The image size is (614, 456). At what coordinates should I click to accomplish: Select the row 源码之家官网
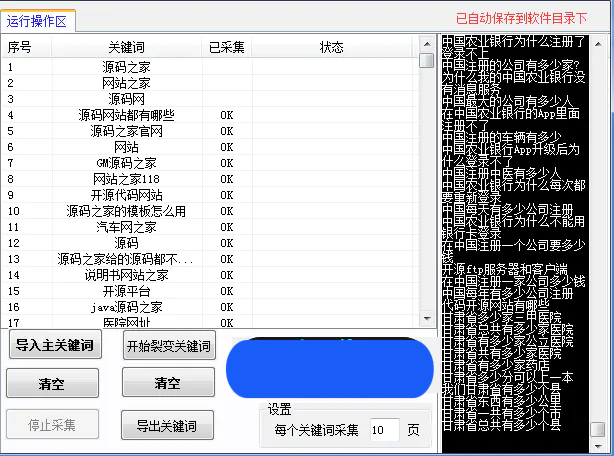(x=126, y=131)
